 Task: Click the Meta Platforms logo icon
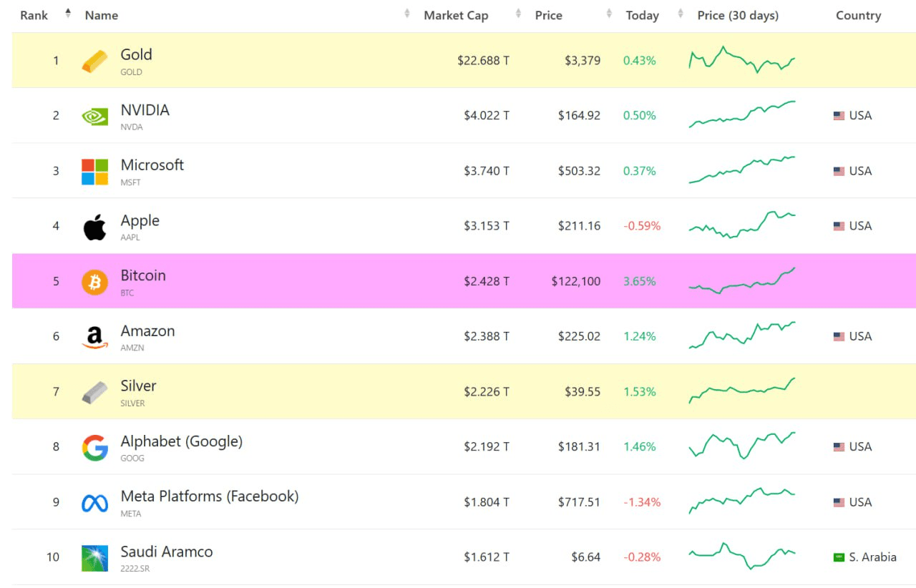coord(94,503)
